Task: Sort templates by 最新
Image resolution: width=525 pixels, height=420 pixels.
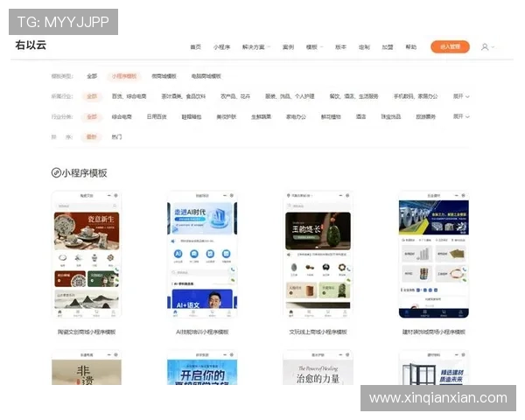Action: 91,137
